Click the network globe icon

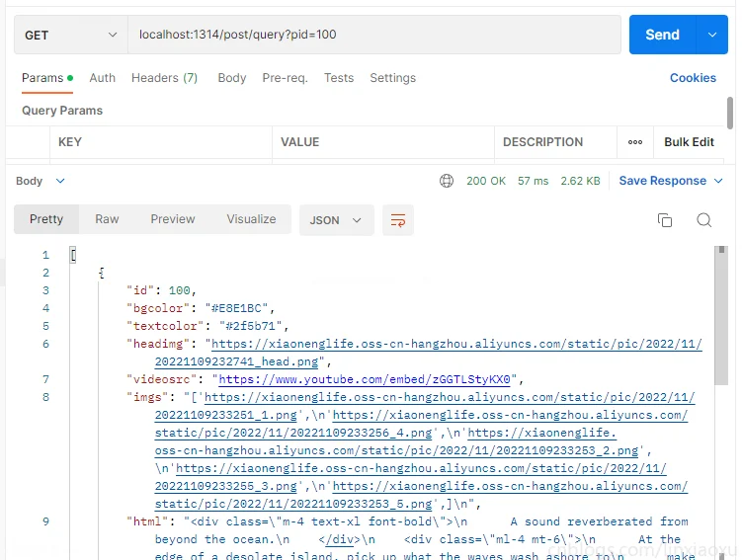tap(447, 181)
